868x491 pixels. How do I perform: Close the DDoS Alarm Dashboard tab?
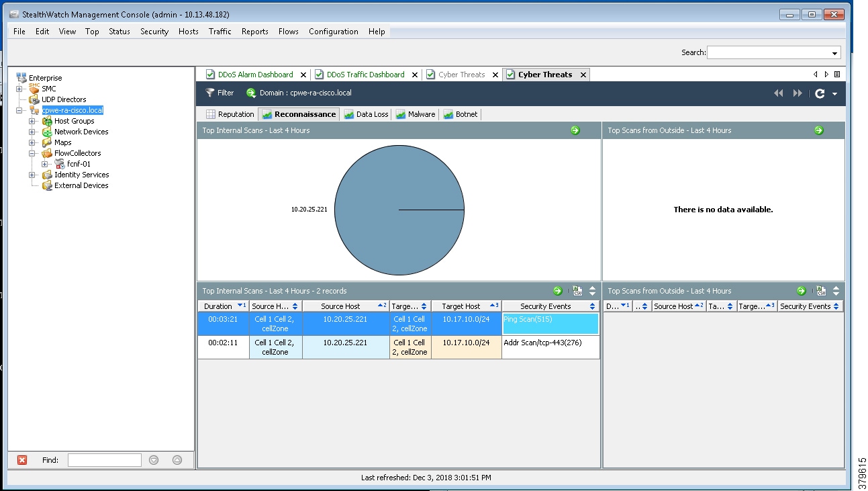303,75
